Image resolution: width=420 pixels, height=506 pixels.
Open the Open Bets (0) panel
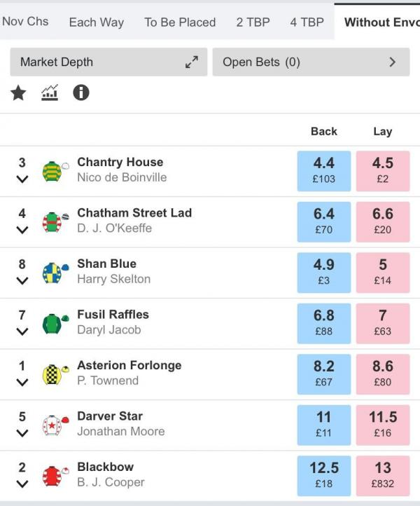coord(311,62)
